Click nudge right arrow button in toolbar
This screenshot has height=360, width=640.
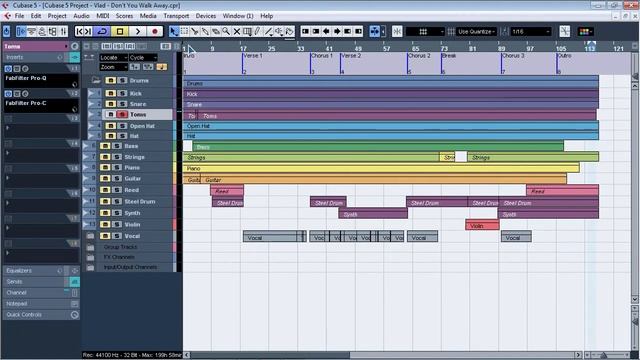click(337, 31)
